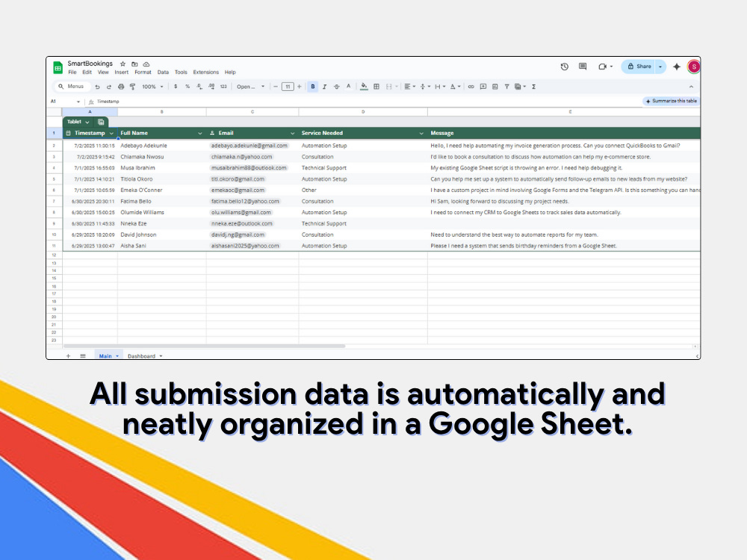This screenshot has height=560, width=747.
Task: Open version history
Action: 564,66
